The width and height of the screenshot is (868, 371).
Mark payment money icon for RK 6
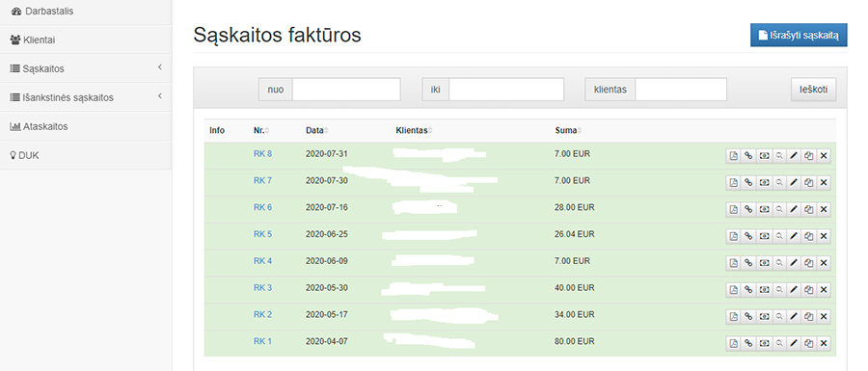point(764,209)
